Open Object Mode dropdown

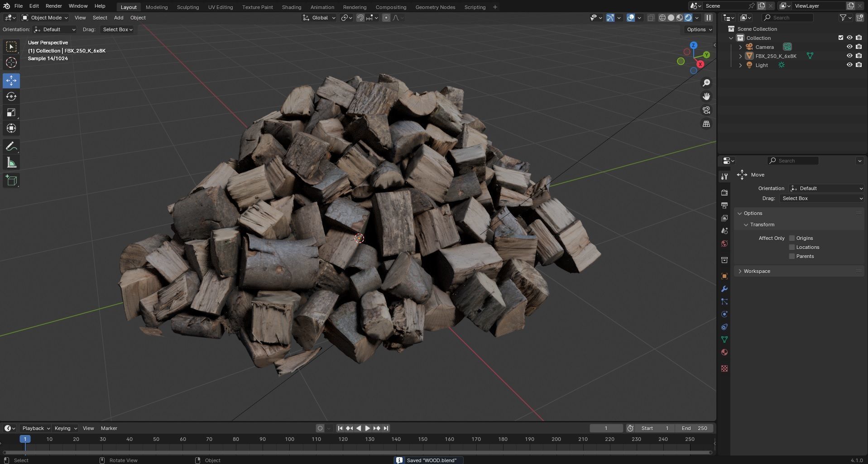coord(45,18)
